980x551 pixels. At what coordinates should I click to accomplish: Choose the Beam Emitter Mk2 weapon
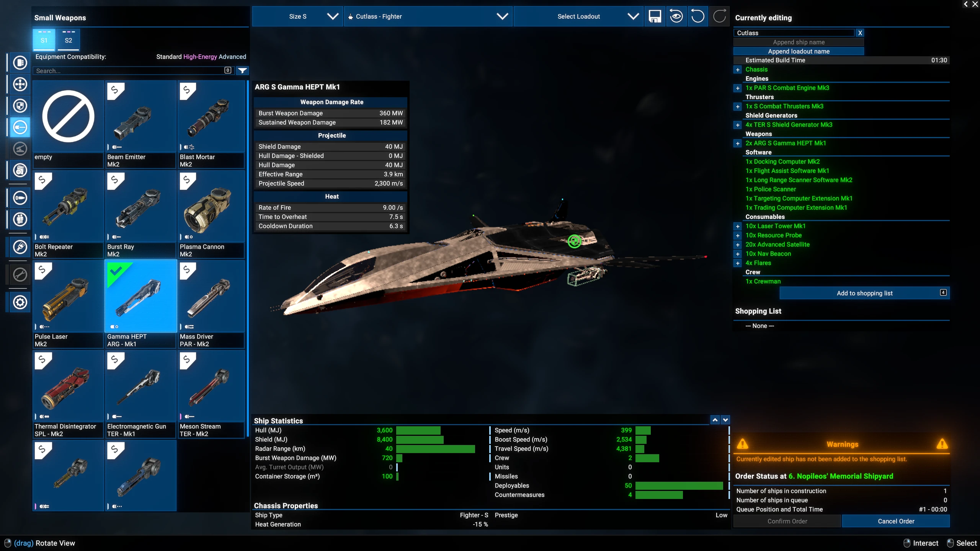click(141, 124)
